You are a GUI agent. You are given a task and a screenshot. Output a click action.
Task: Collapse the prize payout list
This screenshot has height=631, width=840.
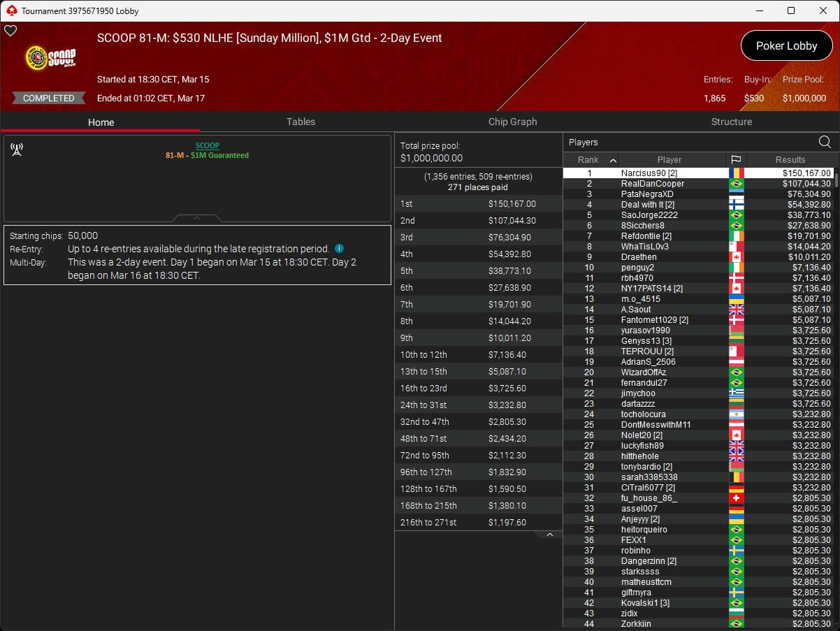(549, 535)
